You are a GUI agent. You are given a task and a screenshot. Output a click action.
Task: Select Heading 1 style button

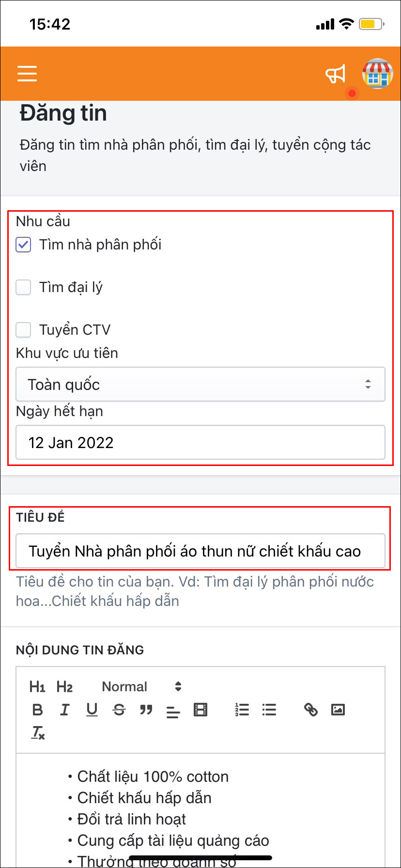tap(37, 687)
